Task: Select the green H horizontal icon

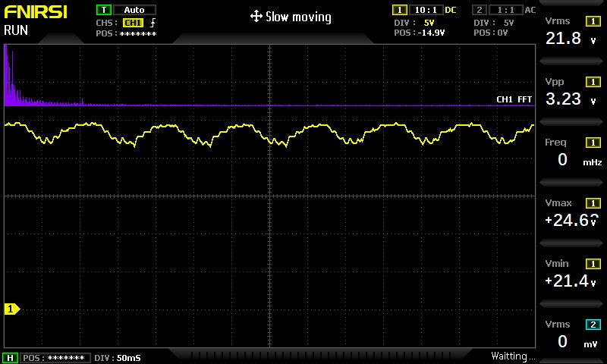Action: [x=10, y=358]
